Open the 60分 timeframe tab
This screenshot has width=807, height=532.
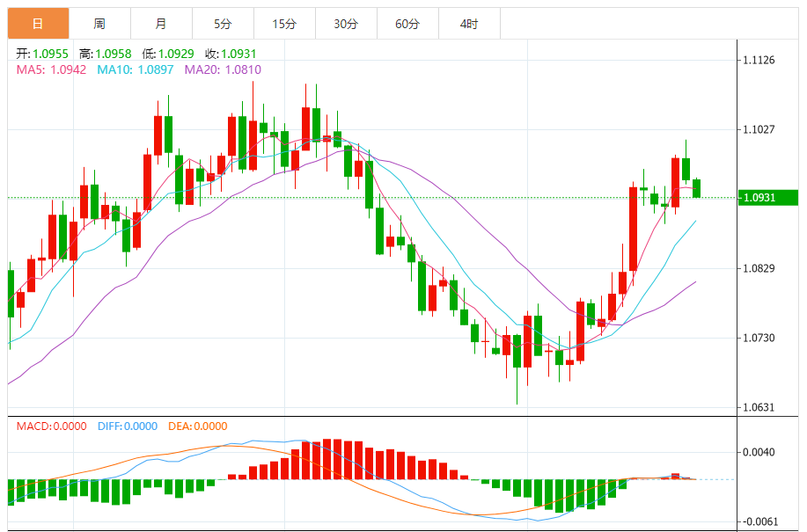pos(407,24)
